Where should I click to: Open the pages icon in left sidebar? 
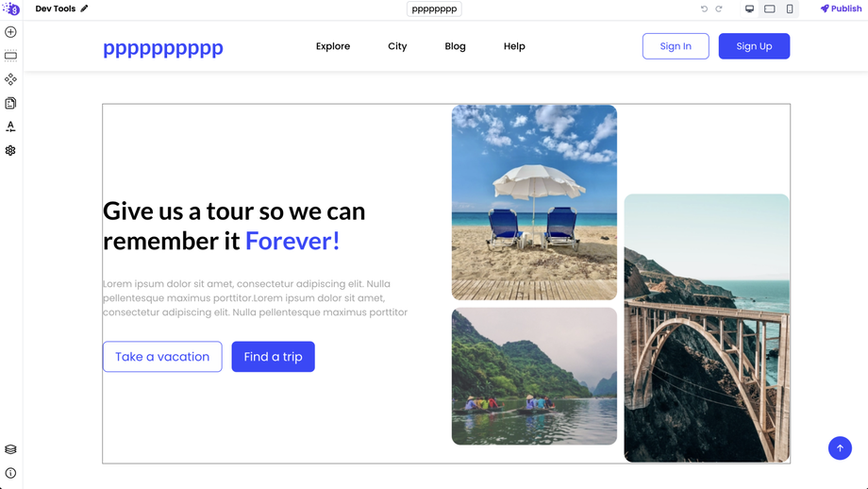point(10,103)
